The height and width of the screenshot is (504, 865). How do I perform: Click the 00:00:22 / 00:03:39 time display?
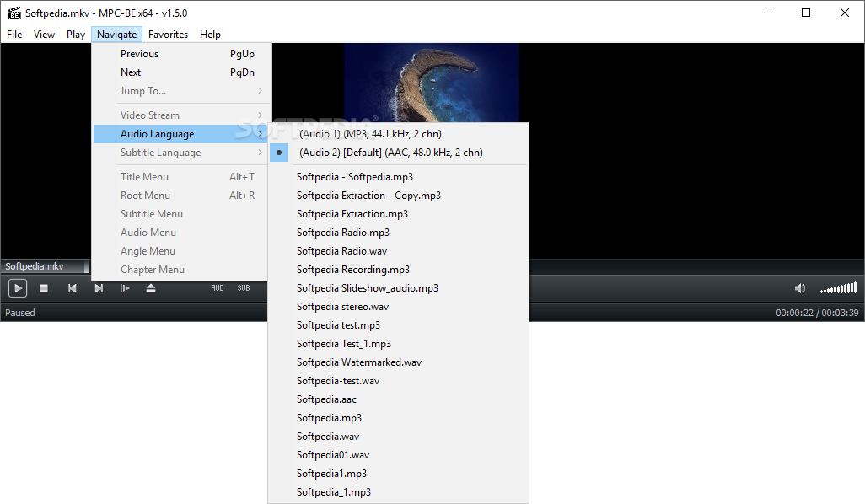817,313
